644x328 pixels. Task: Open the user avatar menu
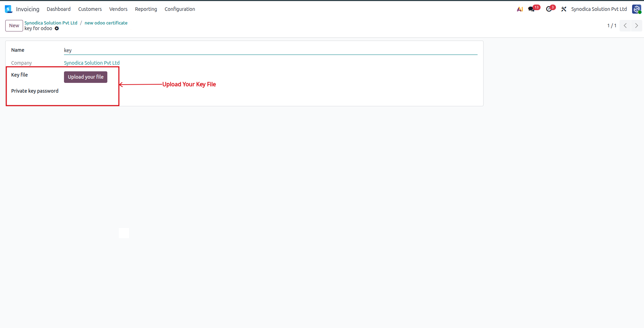click(636, 9)
